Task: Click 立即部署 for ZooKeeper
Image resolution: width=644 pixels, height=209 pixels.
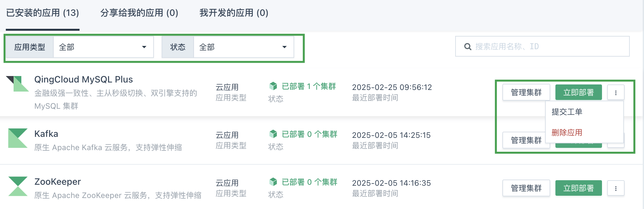Action: [578, 188]
